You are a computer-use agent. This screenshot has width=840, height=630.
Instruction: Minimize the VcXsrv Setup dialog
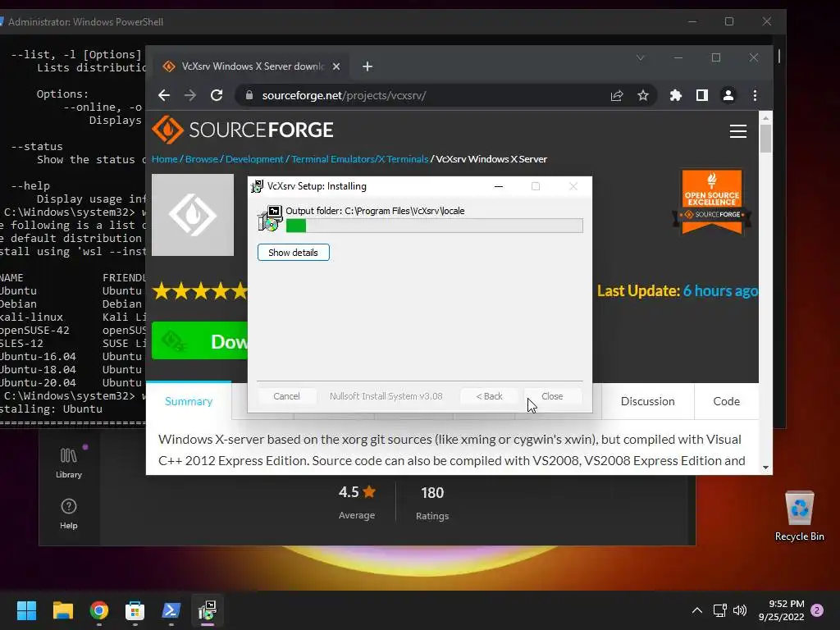pos(498,186)
